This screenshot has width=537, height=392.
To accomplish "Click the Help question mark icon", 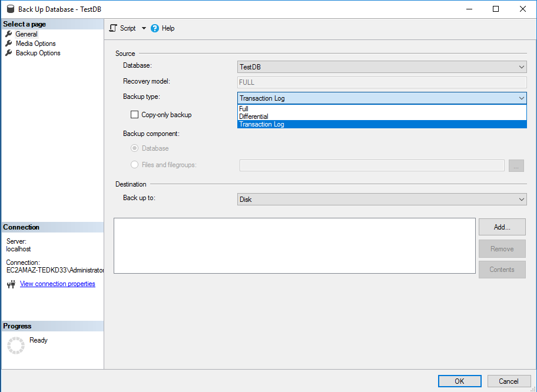I will (155, 28).
